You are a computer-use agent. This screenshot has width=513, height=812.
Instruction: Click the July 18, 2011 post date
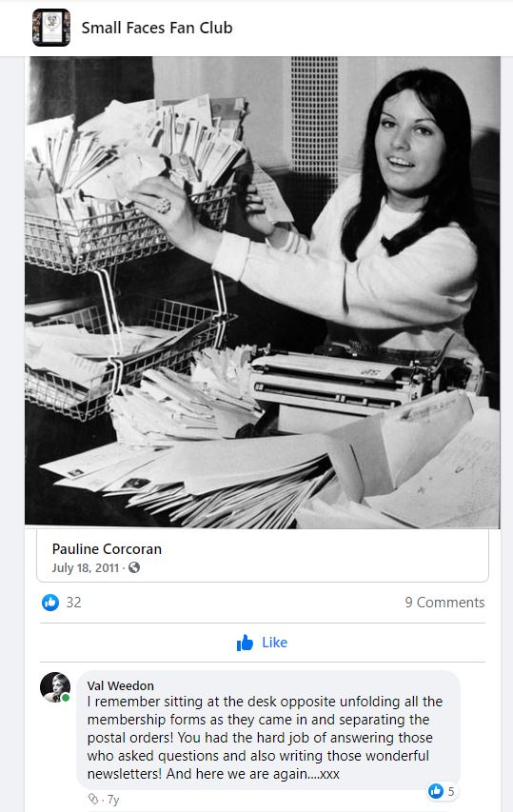pos(86,567)
